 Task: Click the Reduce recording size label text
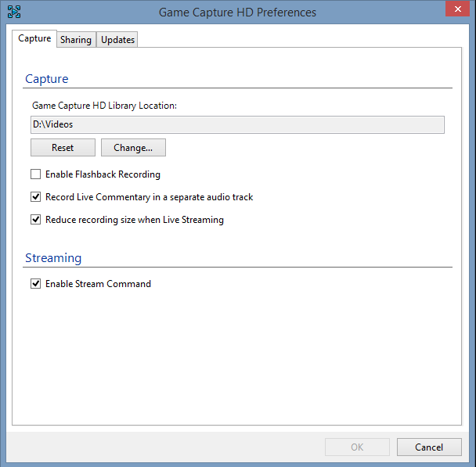tap(135, 220)
